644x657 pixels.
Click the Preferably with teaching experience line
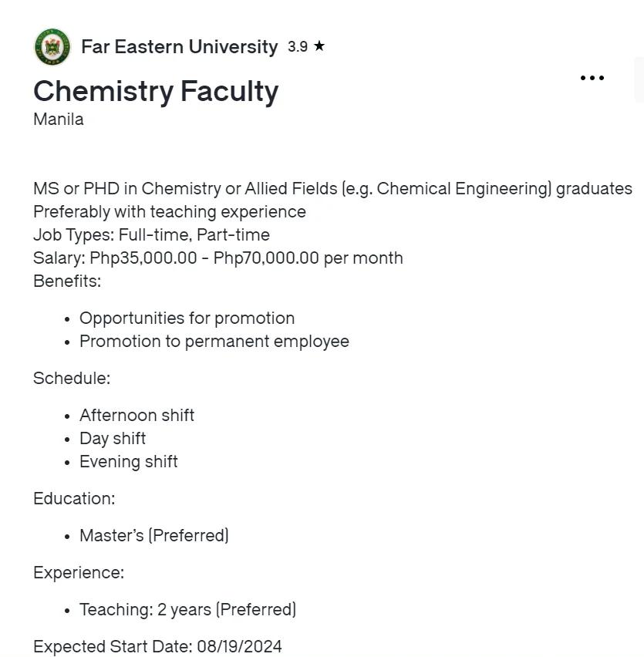coord(169,212)
